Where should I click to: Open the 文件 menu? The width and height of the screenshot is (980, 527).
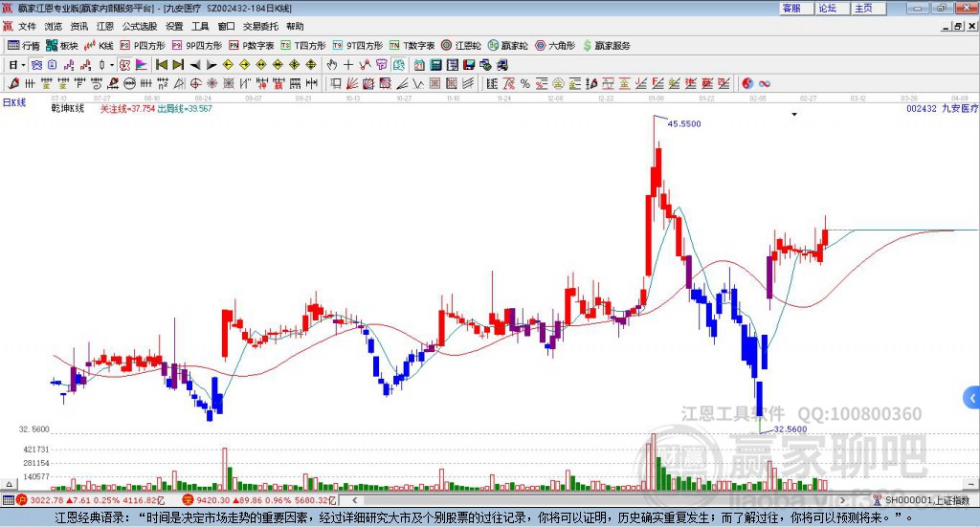(x=27, y=26)
